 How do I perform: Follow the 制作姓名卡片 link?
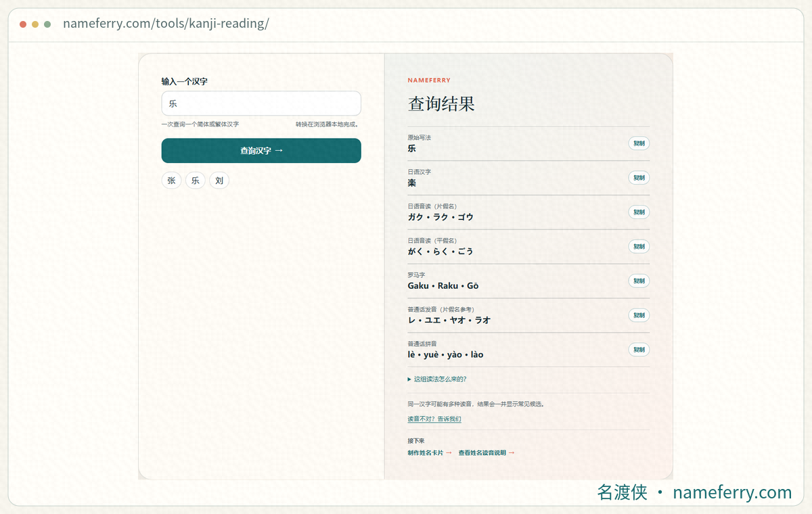pos(430,453)
